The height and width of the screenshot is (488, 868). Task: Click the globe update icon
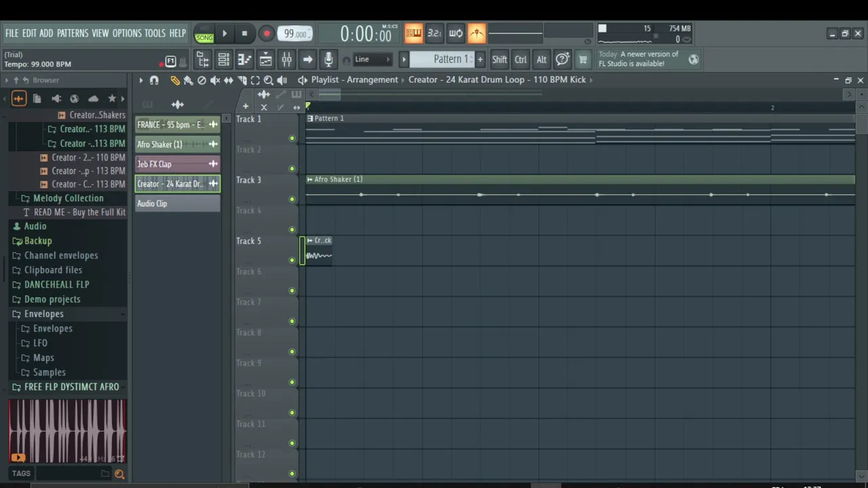pyautogui.click(x=693, y=60)
